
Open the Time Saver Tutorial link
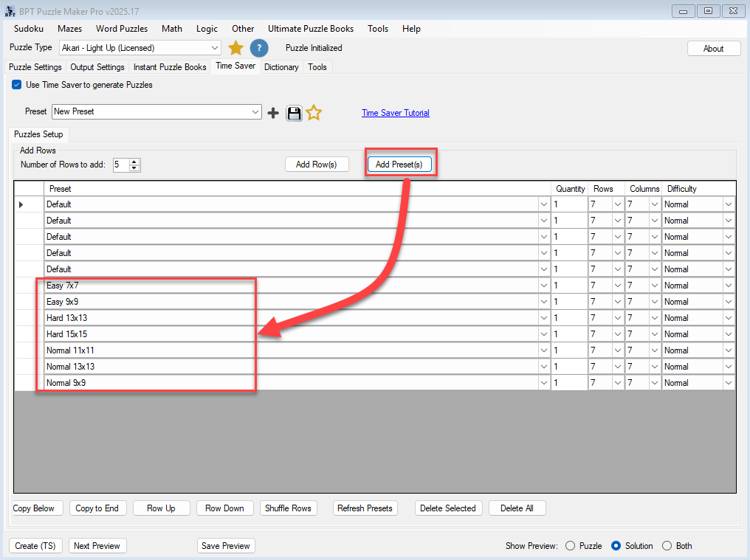(x=395, y=113)
